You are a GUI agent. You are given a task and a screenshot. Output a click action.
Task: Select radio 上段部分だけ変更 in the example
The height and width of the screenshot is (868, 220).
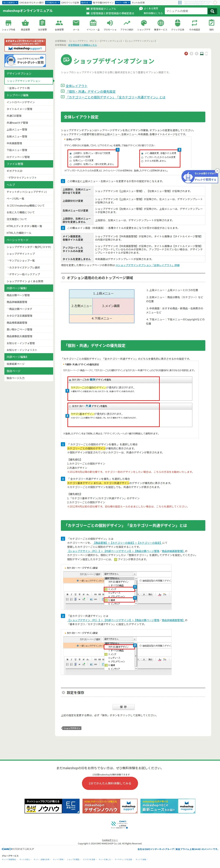click(70, 157)
